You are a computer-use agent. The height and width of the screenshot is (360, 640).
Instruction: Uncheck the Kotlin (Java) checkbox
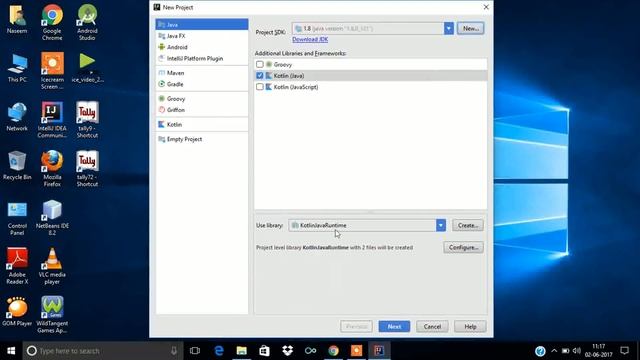[260, 76]
